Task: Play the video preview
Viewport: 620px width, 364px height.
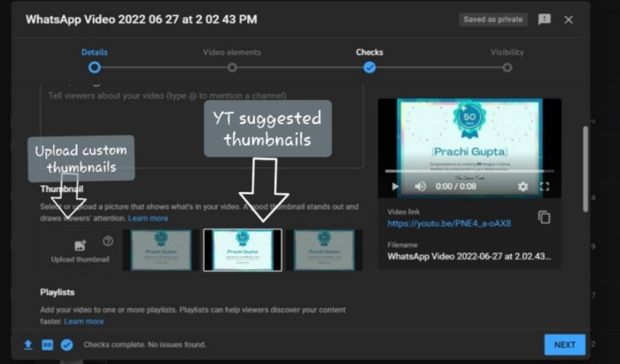Action: pos(395,187)
